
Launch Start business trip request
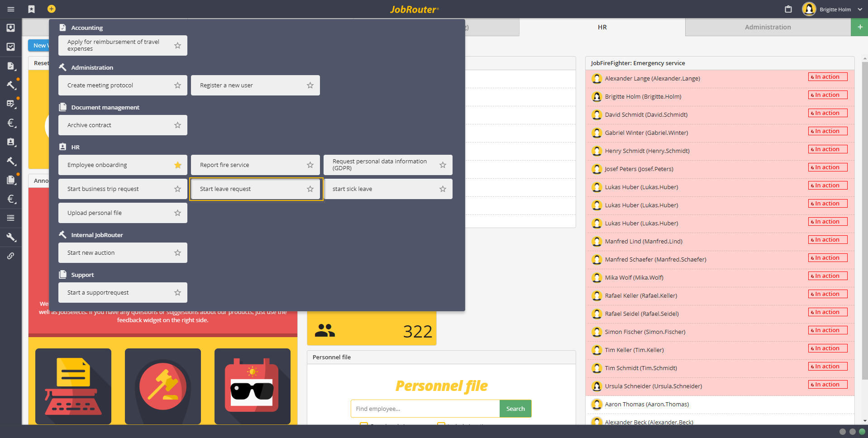123,189
